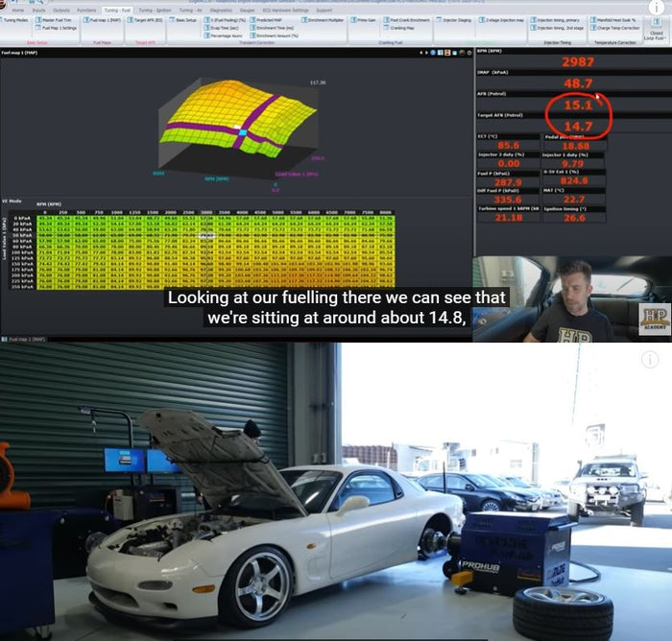
Task: Click the cyan active cell on 3D surface
Action: pos(243,132)
